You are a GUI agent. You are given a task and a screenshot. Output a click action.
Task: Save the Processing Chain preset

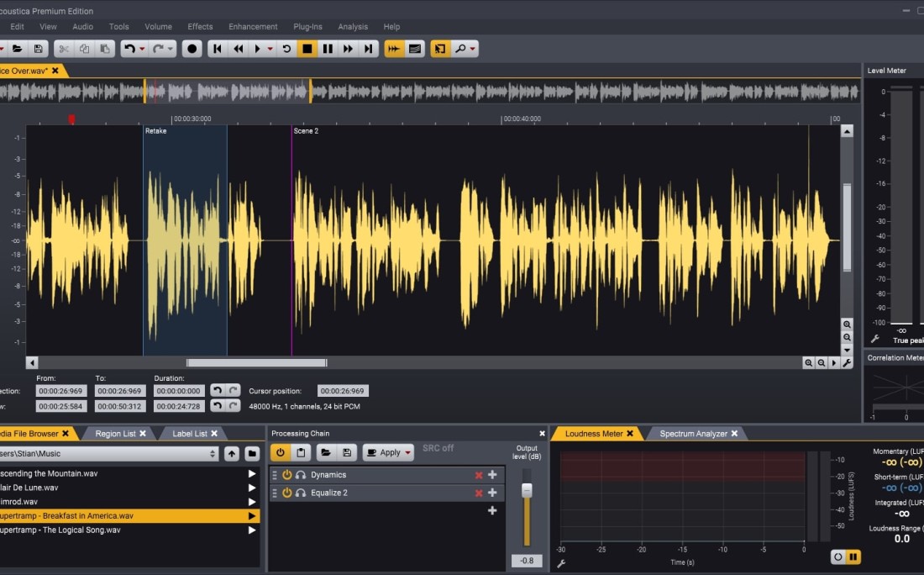(347, 452)
